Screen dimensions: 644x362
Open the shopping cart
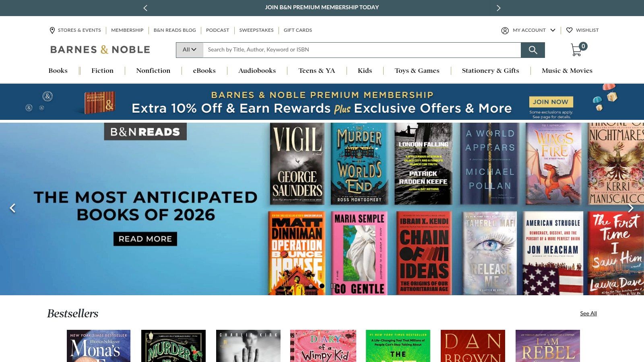coord(578,49)
